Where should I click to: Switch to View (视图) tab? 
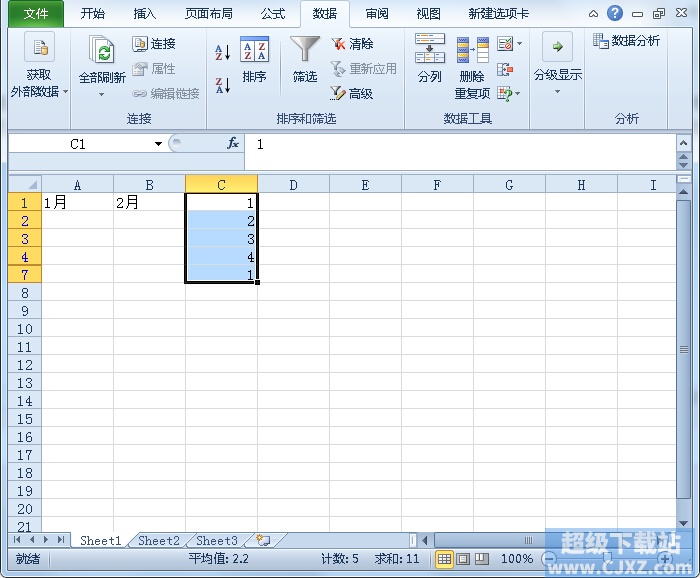pyautogui.click(x=429, y=14)
